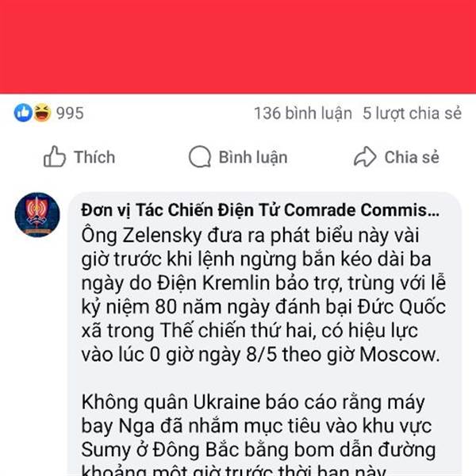Click the cut-off last line of the comment

[234, 470]
